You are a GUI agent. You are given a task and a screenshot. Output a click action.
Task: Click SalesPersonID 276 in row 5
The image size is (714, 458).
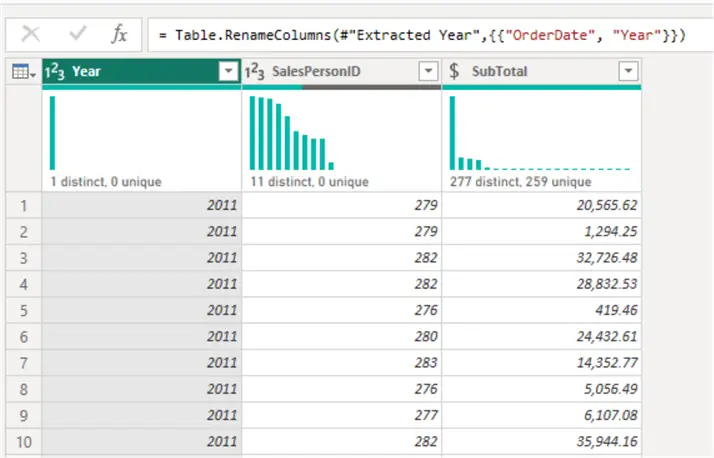point(342,310)
